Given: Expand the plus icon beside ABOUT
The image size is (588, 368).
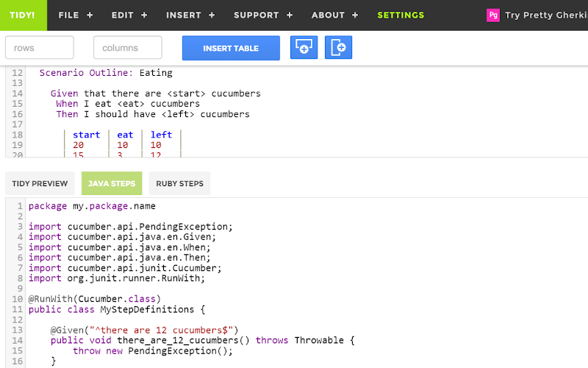Looking at the screenshot, I should pyautogui.click(x=355, y=15).
